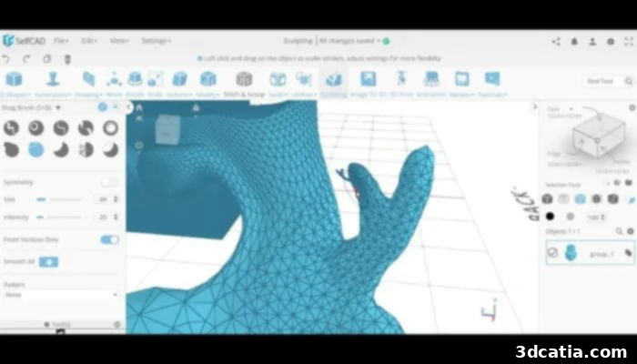Open the Drawing tools dropdown
This screenshot has height=364, width=637.
pos(88,84)
